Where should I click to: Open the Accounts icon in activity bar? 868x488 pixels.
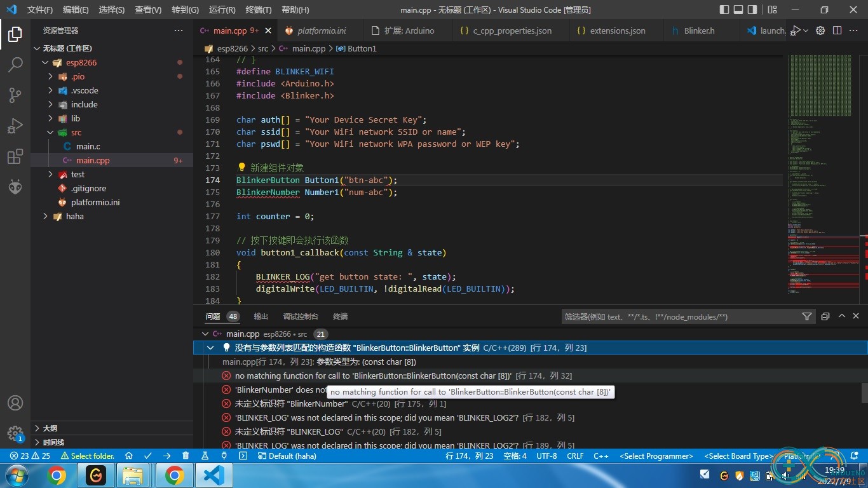click(15, 403)
